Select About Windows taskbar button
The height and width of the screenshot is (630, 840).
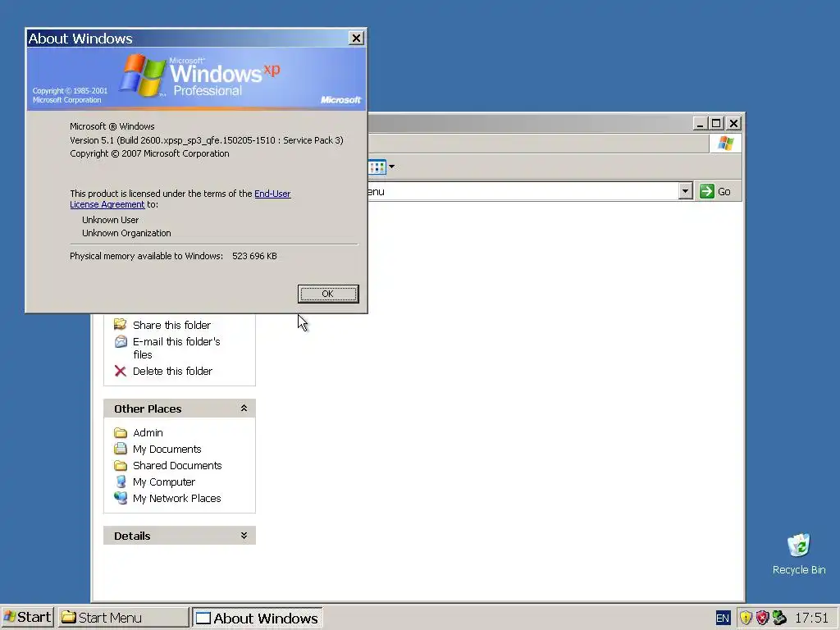[x=257, y=618]
